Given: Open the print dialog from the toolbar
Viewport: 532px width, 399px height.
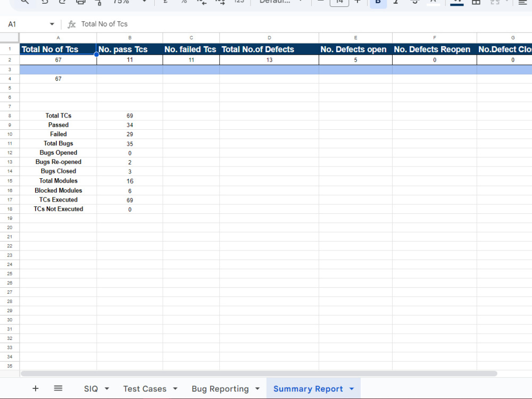Looking at the screenshot, I should 81,2.
